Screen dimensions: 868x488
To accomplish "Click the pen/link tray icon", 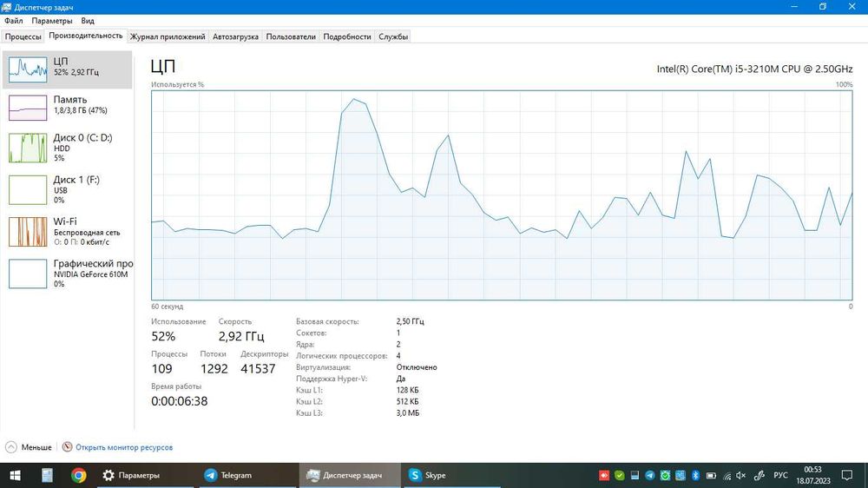I will (759, 475).
